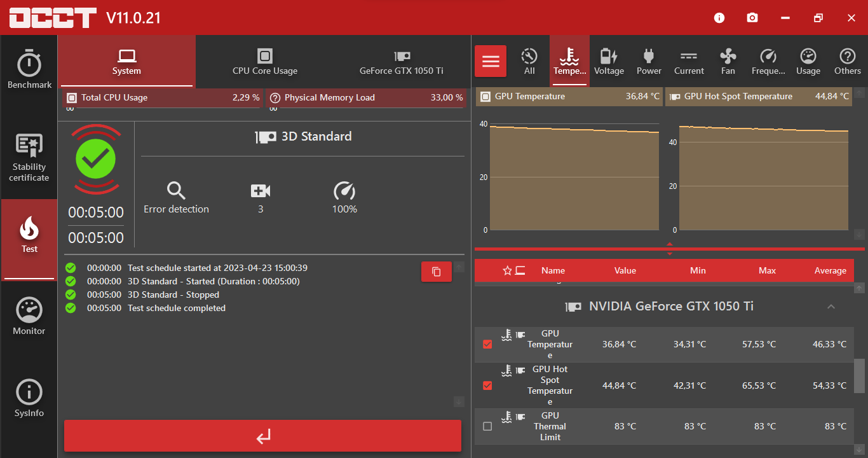Click the 57,53 °C max value cell

click(x=759, y=344)
